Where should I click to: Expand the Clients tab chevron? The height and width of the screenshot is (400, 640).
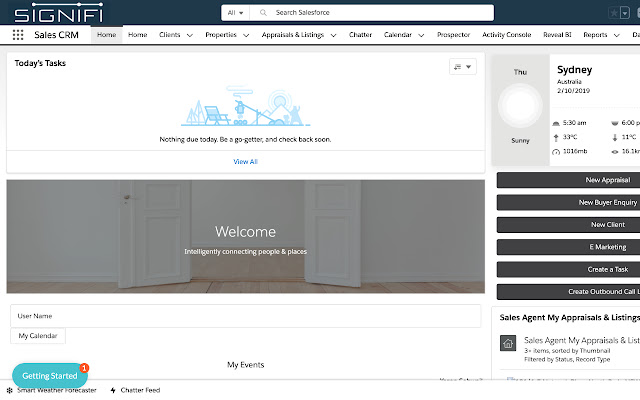[x=190, y=35]
